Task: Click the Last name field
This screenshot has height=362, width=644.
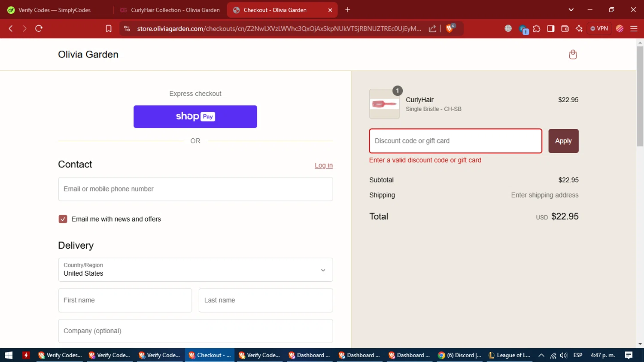Action: click(266, 300)
